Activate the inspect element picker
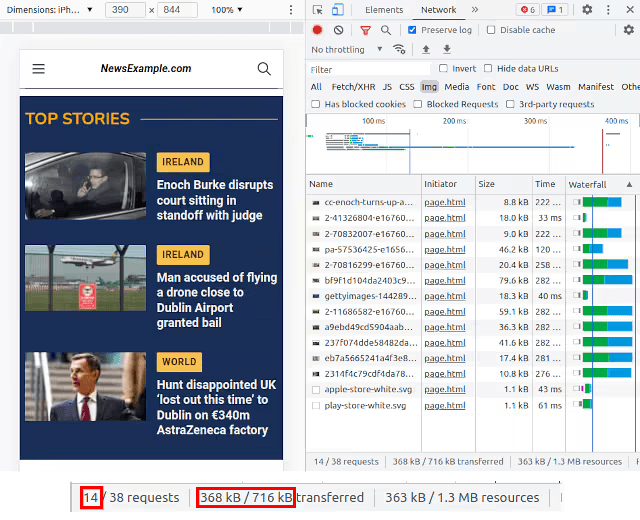Image resolution: width=640 pixels, height=520 pixels. click(x=317, y=10)
